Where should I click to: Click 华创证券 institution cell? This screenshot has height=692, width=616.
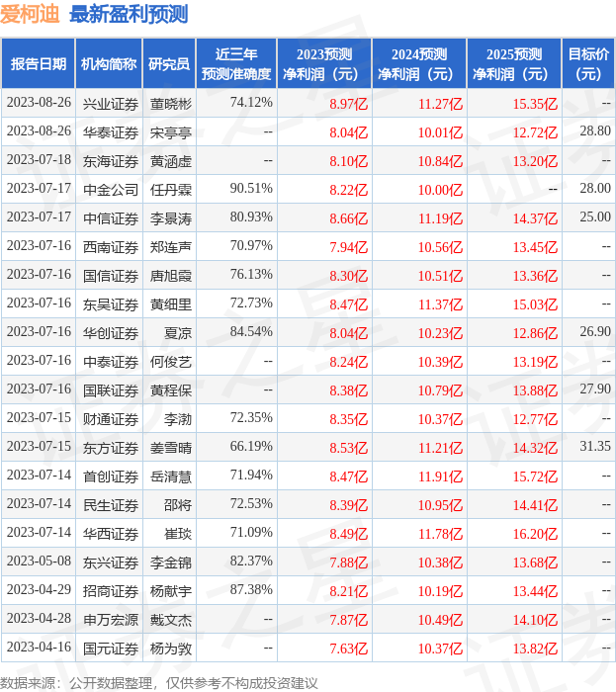pos(111,333)
